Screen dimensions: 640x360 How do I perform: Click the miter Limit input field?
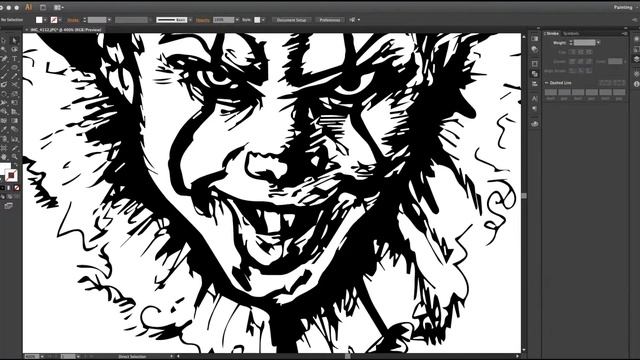coord(615,61)
